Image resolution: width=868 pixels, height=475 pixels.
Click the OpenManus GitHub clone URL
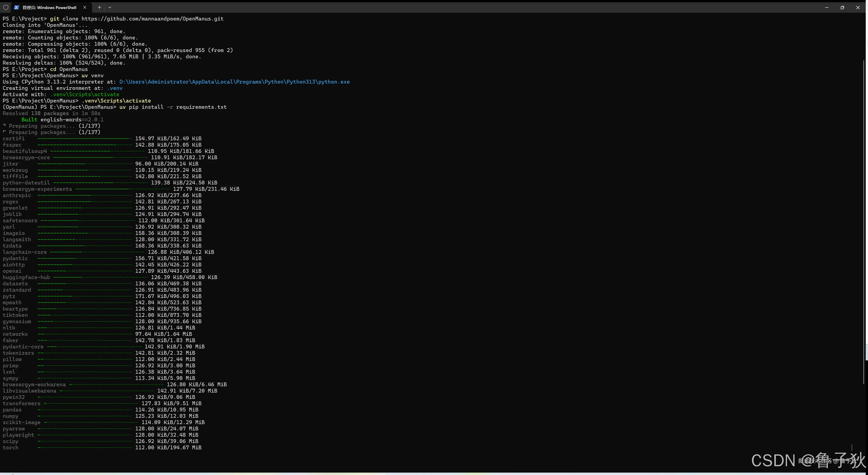152,19
